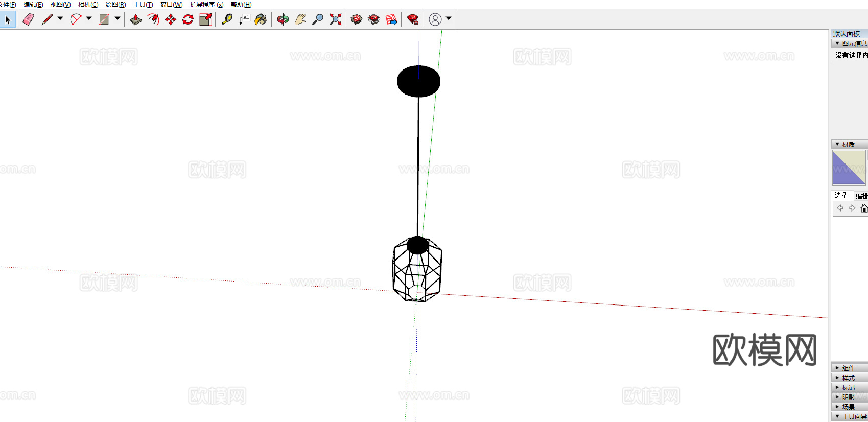
Task: Activate the Zoom magnifier tool
Action: click(x=318, y=19)
